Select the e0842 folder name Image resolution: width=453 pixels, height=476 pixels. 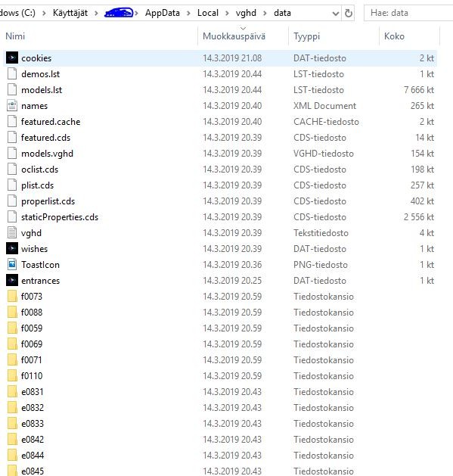33,439
